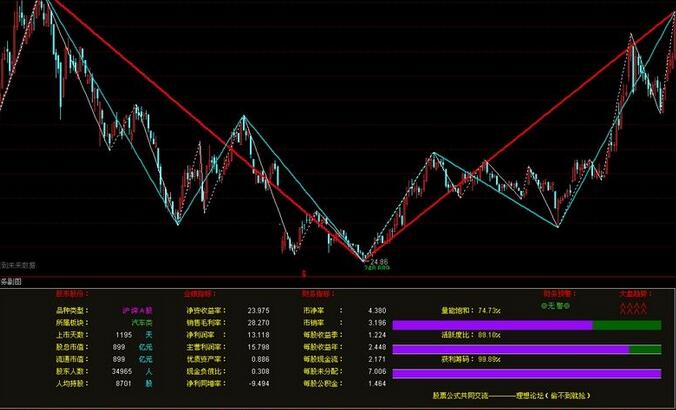Screen dimensions: 676x410
Task: Click the 1195 listing days value
Action: tap(124, 335)
